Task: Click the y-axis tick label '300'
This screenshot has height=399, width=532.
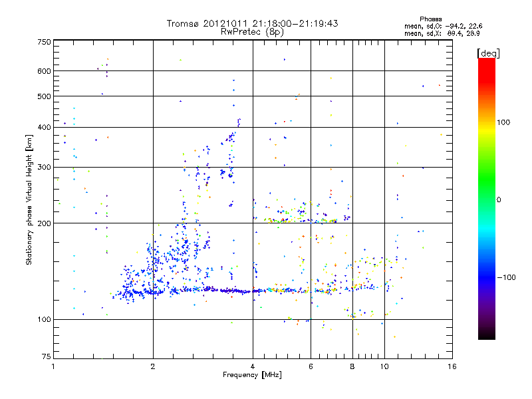Action: pyautogui.click(x=44, y=168)
